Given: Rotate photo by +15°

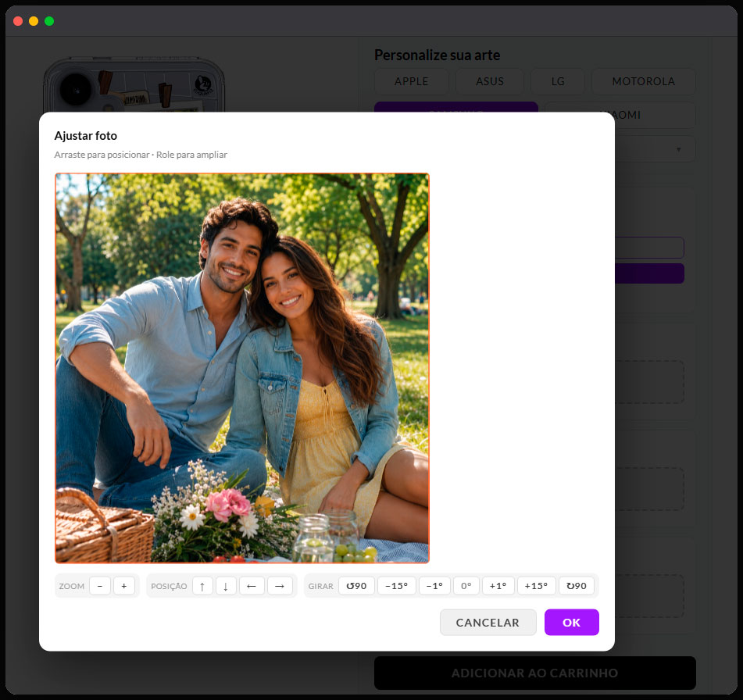Looking at the screenshot, I should coord(537,586).
